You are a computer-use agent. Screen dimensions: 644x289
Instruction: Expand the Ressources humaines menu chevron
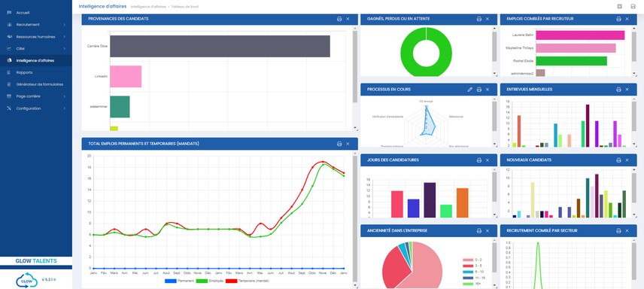coord(65,37)
